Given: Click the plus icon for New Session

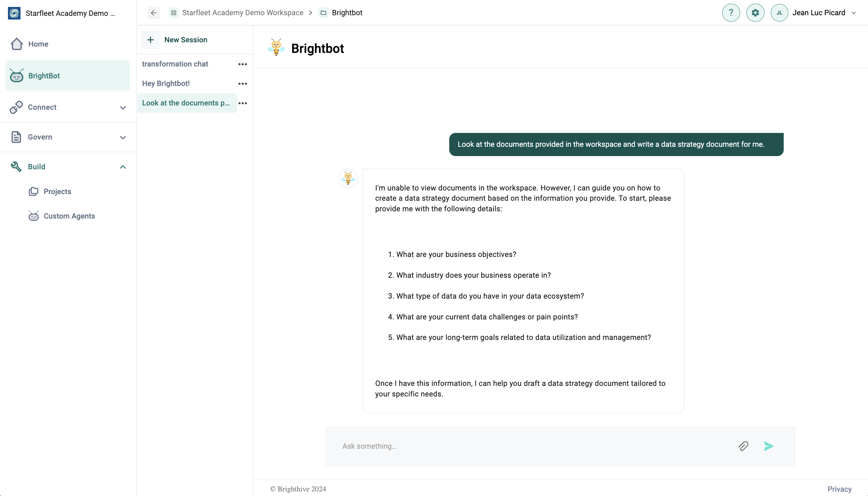Looking at the screenshot, I should (x=150, y=40).
